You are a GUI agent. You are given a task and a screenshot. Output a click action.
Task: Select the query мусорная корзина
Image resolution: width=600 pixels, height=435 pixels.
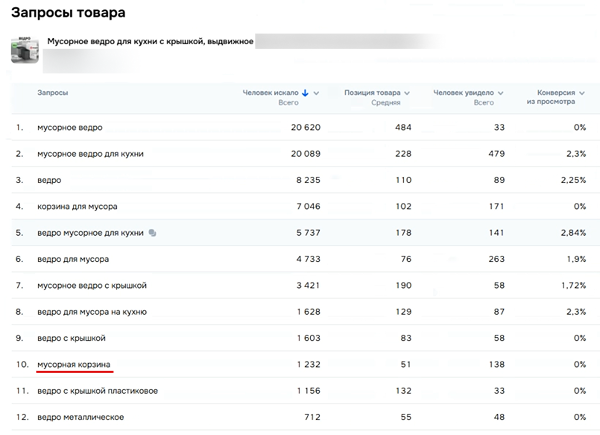tap(74, 363)
